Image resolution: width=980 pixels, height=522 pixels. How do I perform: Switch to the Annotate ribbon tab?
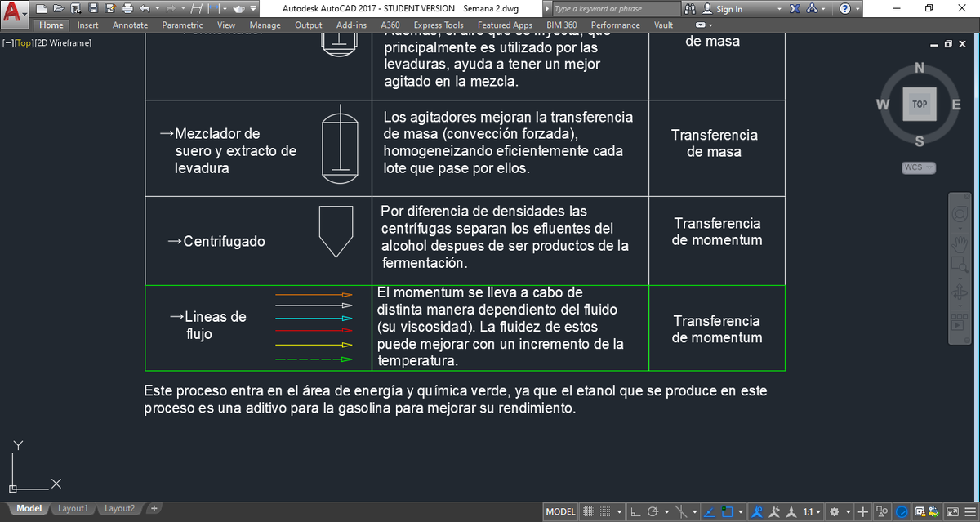(x=131, y=25)
